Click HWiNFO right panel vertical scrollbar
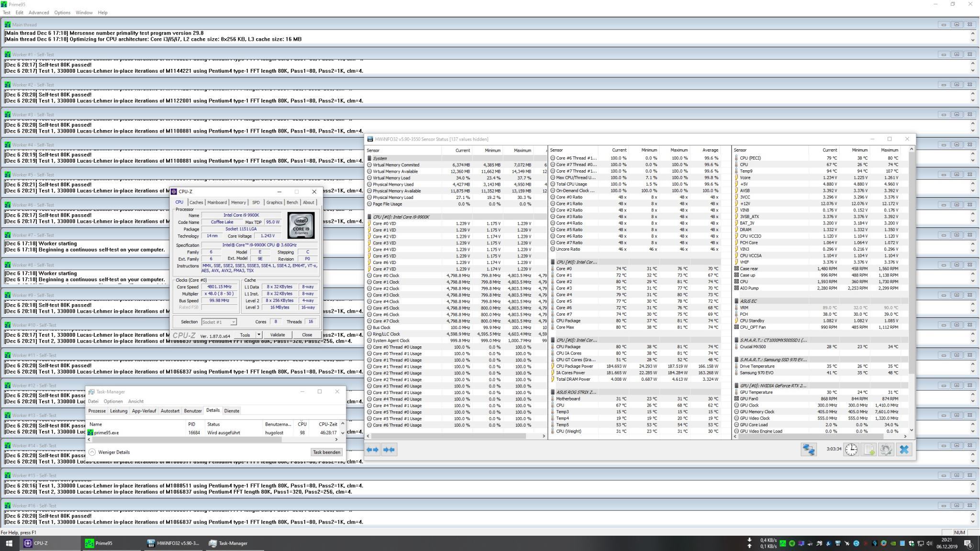The height and width of the screenshot is (551, 980). [x=911, y=263]
